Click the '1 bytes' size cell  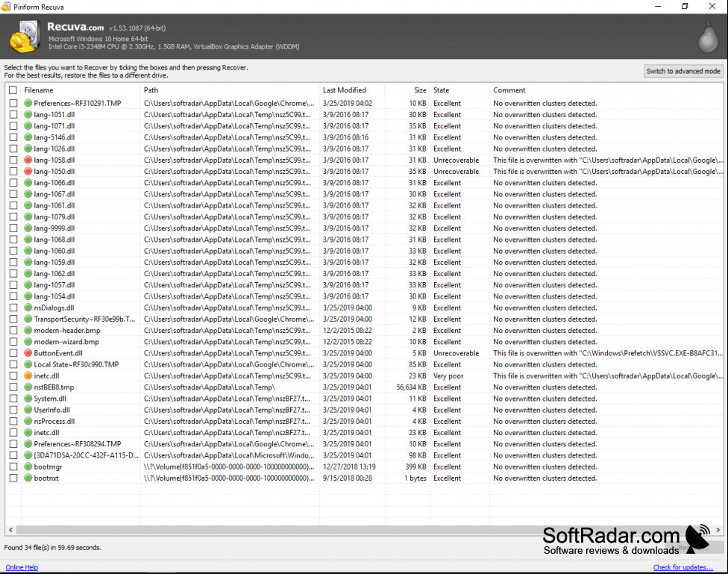click(x=415, y=478)
